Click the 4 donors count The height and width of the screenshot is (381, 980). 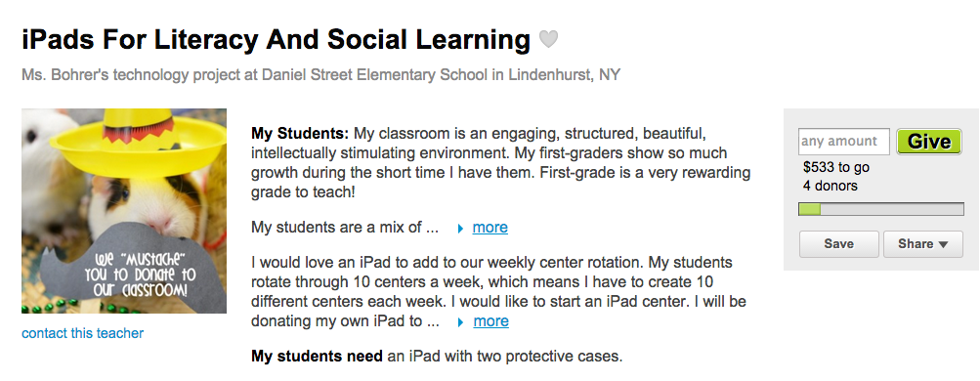pyautogui.click(x=830, y=187)
